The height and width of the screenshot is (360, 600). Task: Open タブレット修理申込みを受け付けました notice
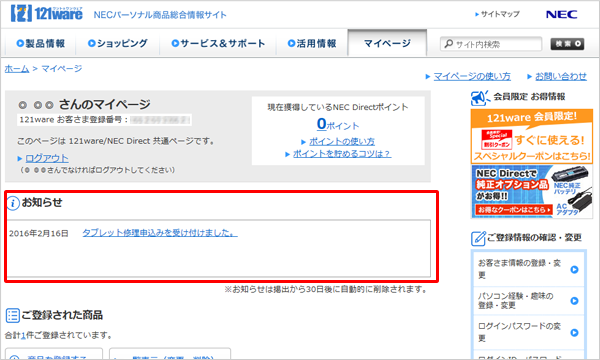160,233
